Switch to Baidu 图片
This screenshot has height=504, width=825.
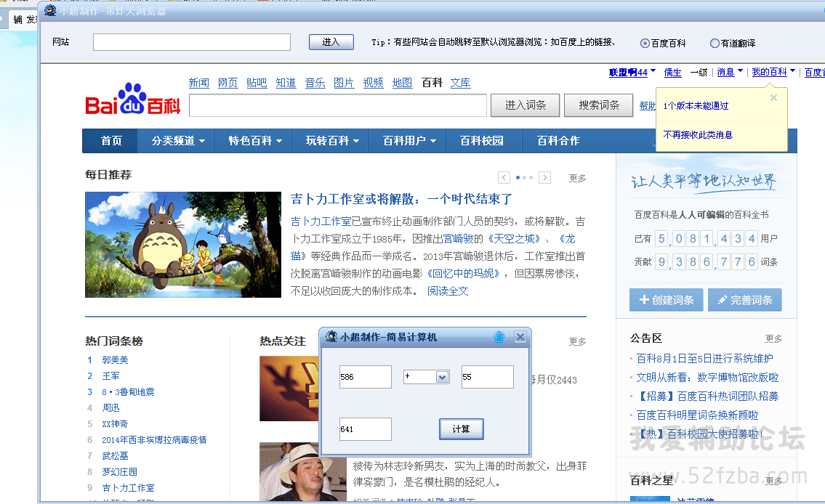pyautogui.click(x=344, y=83)
